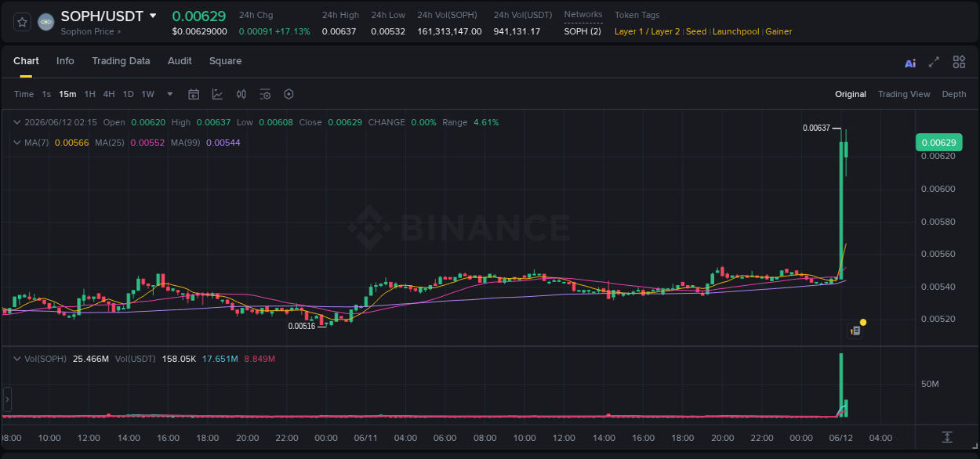Click the MA(99) value 0.00544

point(223,143)
